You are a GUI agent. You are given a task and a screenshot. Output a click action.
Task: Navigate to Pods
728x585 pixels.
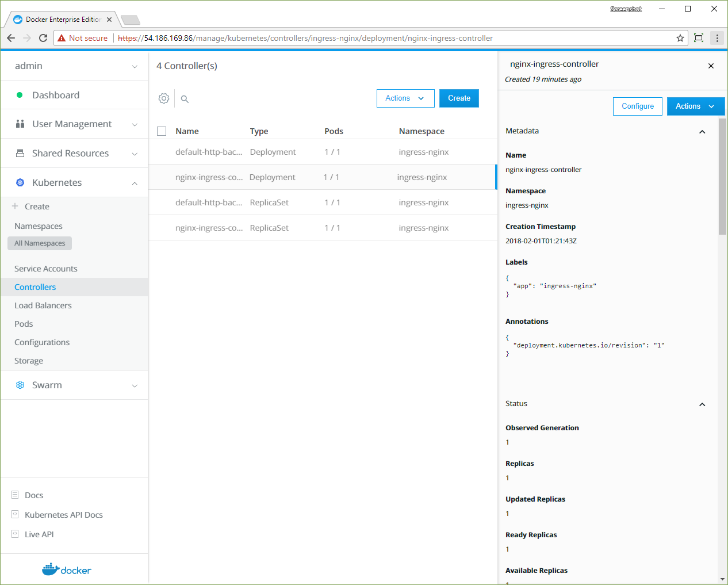[x=24, y=324]
